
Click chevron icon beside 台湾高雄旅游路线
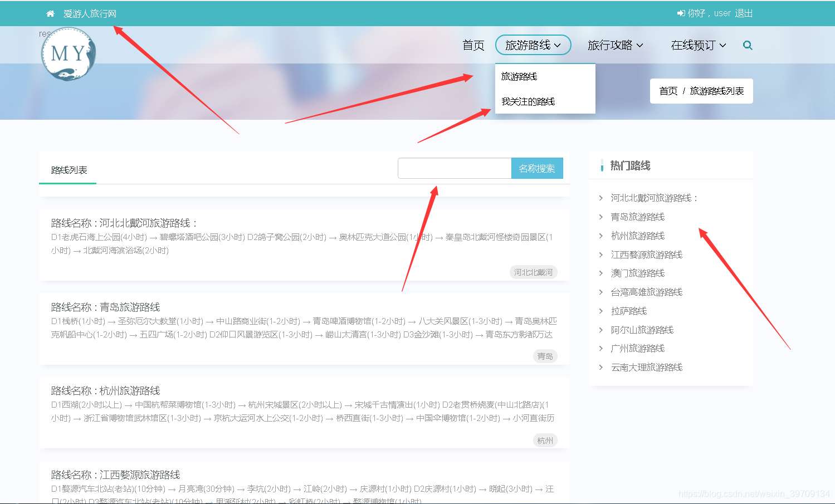tap(600, 292)
